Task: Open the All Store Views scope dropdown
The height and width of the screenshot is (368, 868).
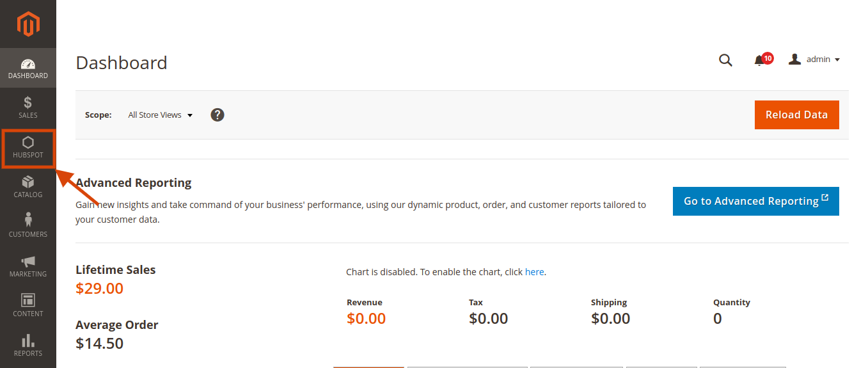Action: [x=160, y=115]
